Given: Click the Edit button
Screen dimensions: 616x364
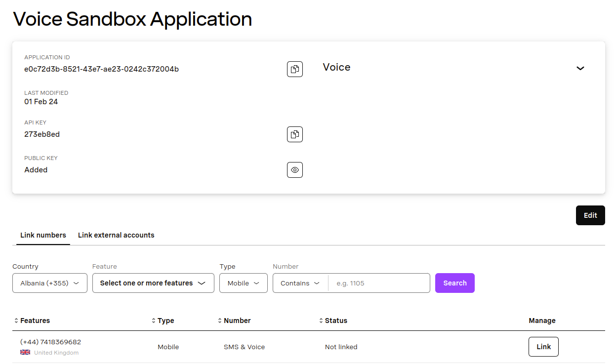Looking at the screenshot, I should click(x=590, y=215).
